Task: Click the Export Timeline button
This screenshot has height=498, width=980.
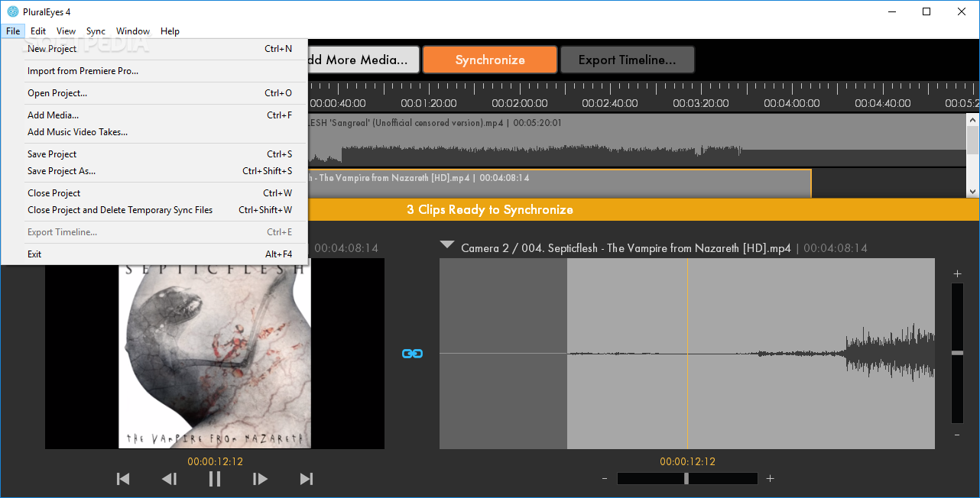Action: (x=628, y=60)
